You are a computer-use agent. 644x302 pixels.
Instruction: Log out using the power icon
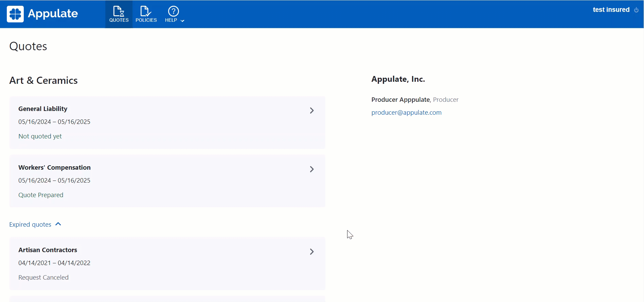pos(636,10)
